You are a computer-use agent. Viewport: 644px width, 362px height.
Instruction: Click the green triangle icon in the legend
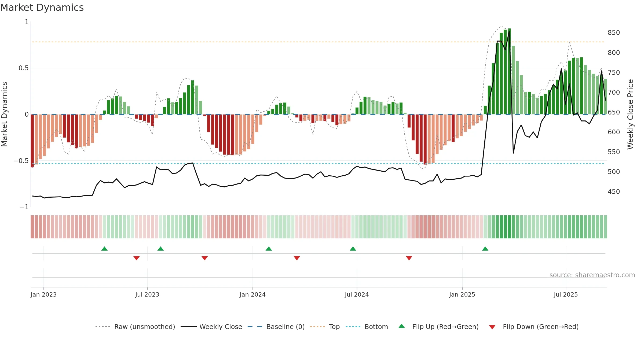click(x=402, y=326)
